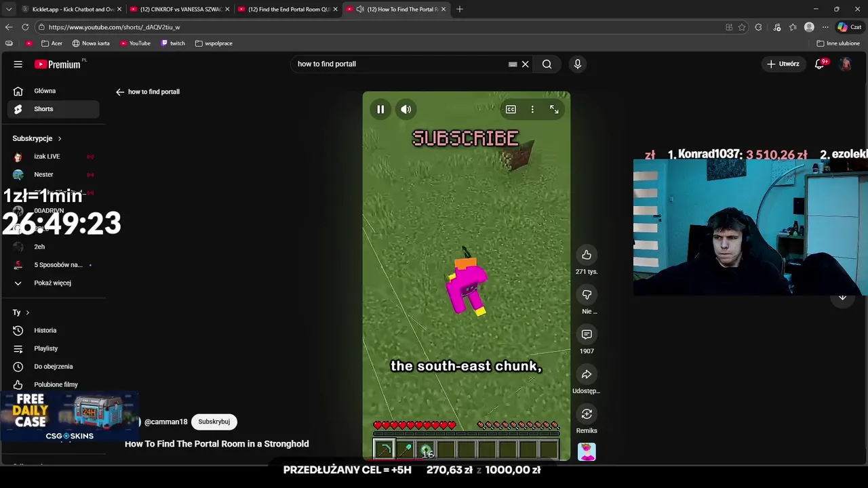The width and height of the screenshot is (868, 488).
Task: Go to next Short with down arrow
Action: click(x=842, y=297)
